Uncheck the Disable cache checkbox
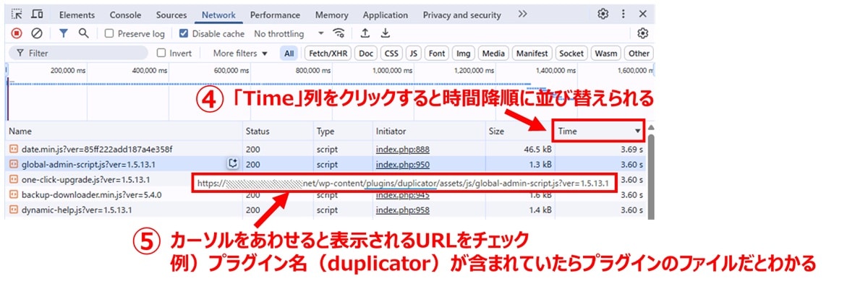Screen dimensions: 868x289 [x=184, y=34]
